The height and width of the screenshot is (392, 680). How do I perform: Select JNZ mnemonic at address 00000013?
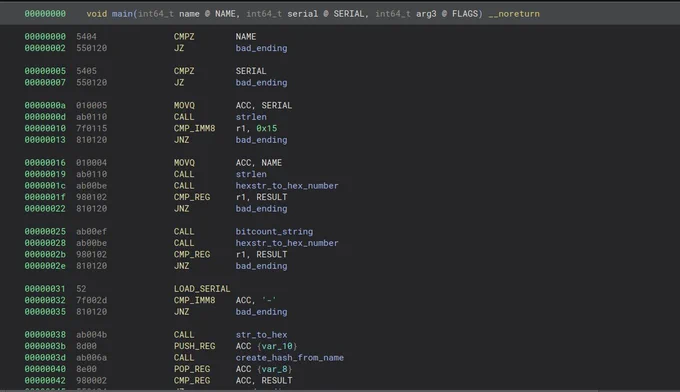point(182,140)
